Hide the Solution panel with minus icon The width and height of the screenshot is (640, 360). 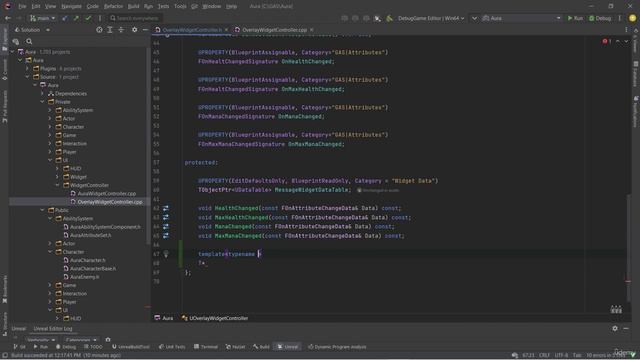[145, 30]
